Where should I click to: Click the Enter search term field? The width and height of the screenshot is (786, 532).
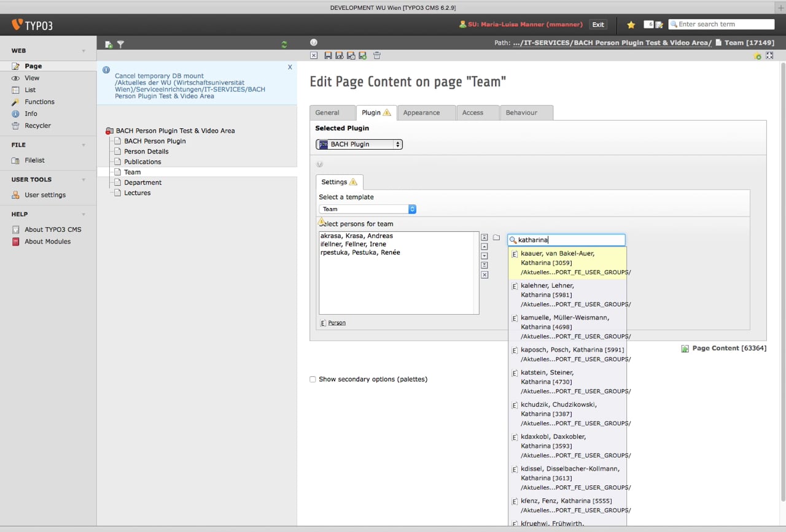coord(722,25)
